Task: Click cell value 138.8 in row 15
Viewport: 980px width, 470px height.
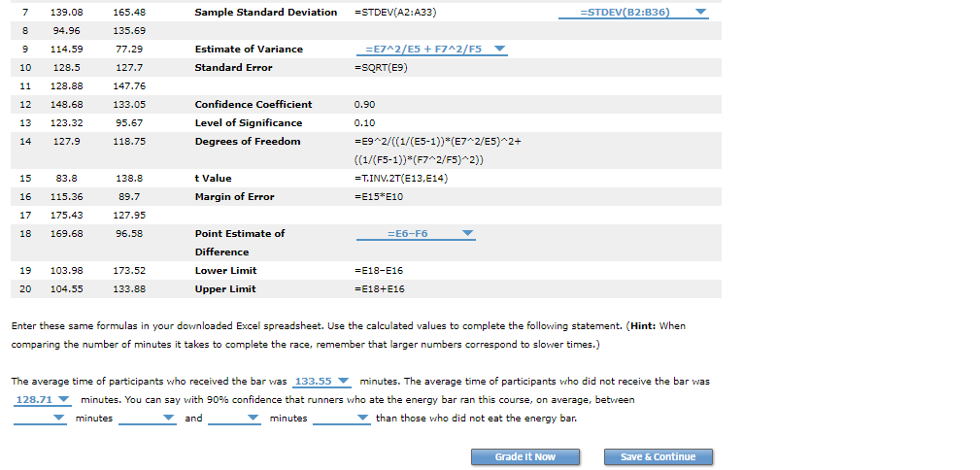Action: (129, 178)
